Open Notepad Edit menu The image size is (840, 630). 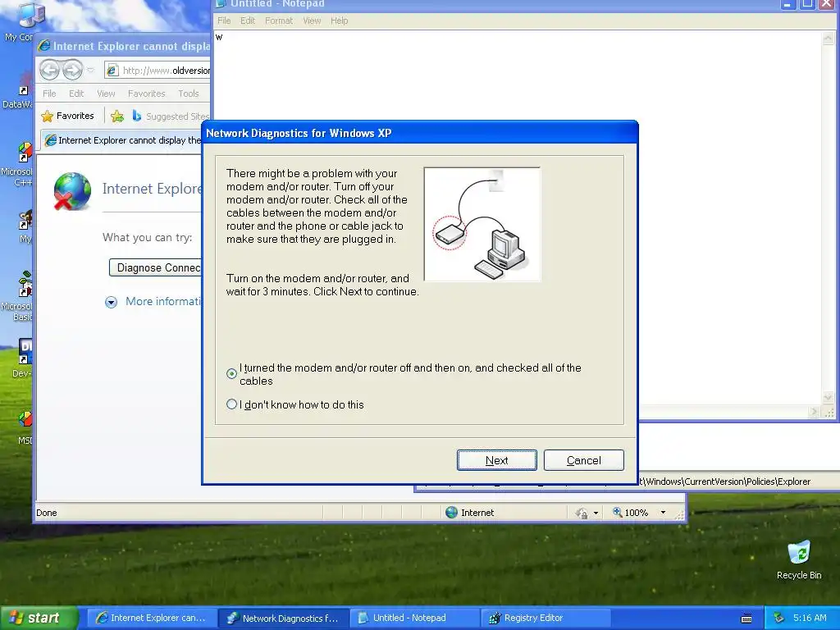click(248, 21)
